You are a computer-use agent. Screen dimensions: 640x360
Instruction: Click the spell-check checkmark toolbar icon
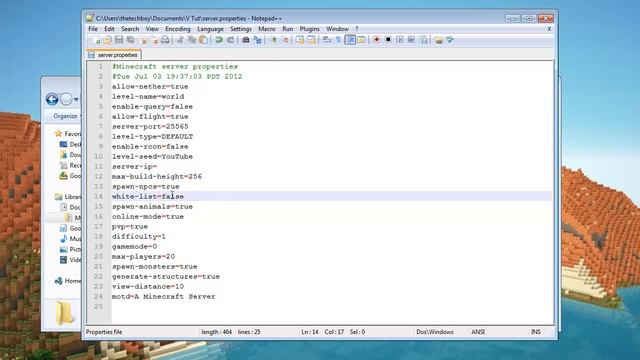(450, 40)
